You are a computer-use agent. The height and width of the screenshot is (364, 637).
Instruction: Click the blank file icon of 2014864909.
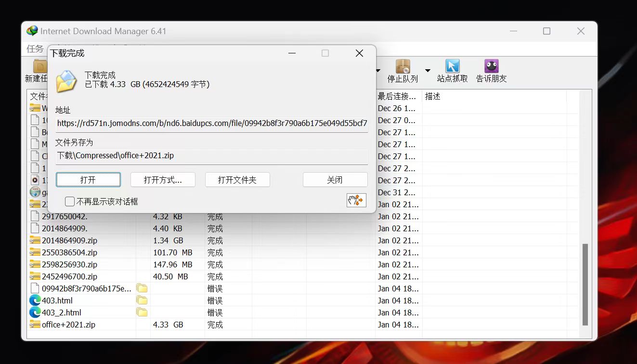pos(35,228)
